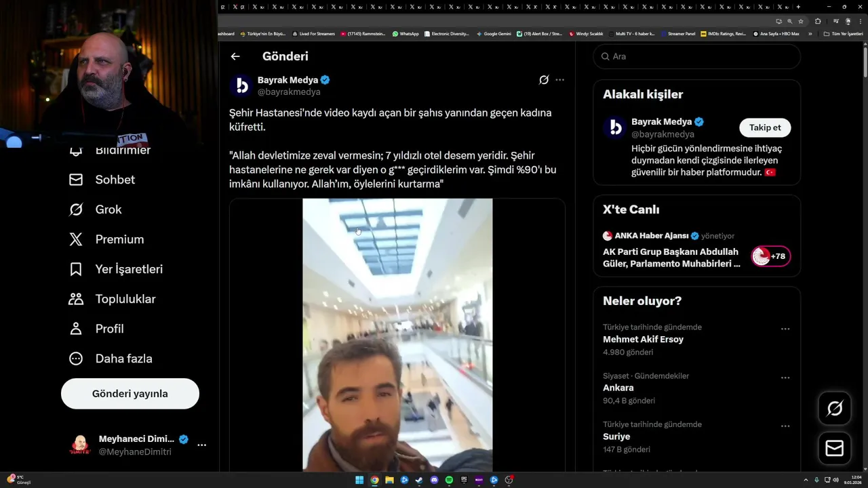Open Yer İşaretleri bookmarks in the sidebar
The width and height of the screenshot is (868, 488).
pos(116,269)
